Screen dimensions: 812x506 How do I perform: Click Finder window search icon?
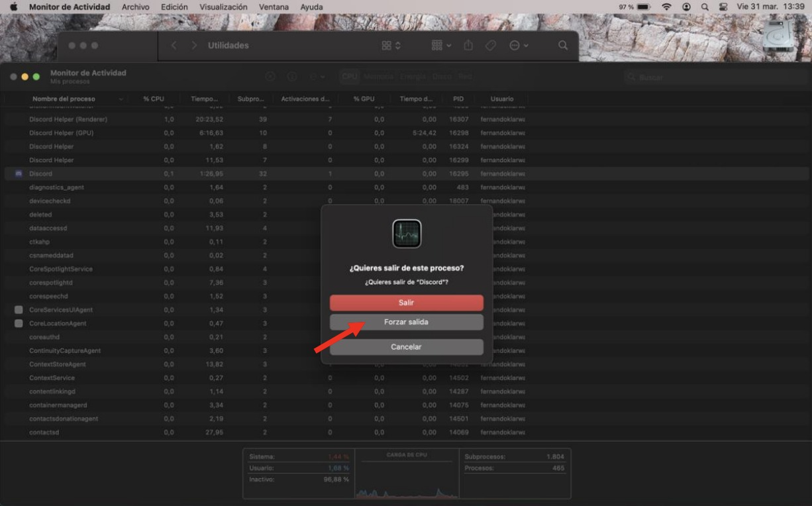tap(563, 46)
